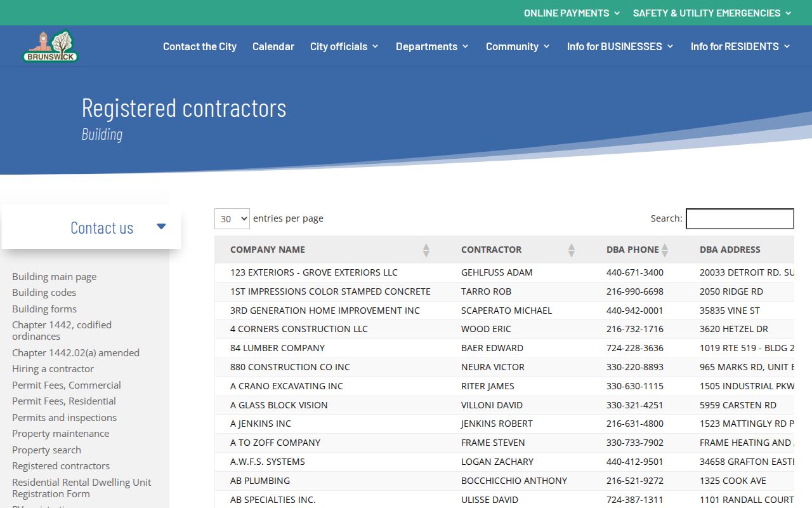Open Chapter 1442, codified ordinances link

click(x=62, y=330)
